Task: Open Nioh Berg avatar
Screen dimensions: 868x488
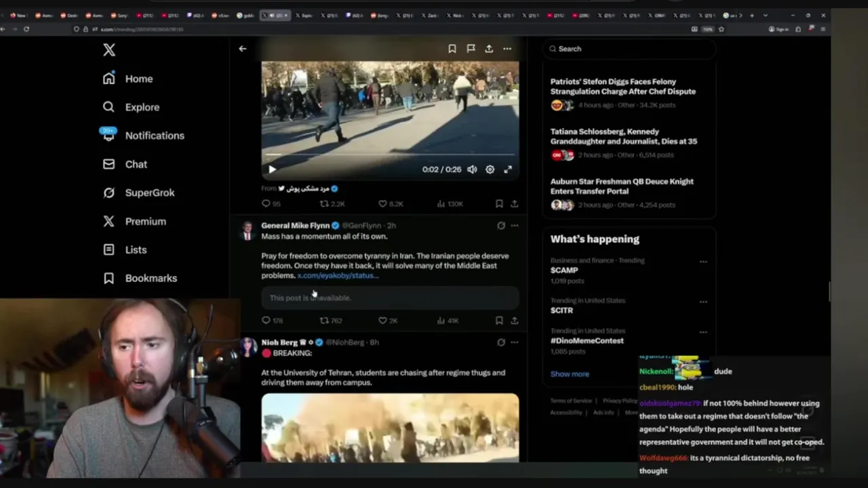Action: (x=248, y=347)
